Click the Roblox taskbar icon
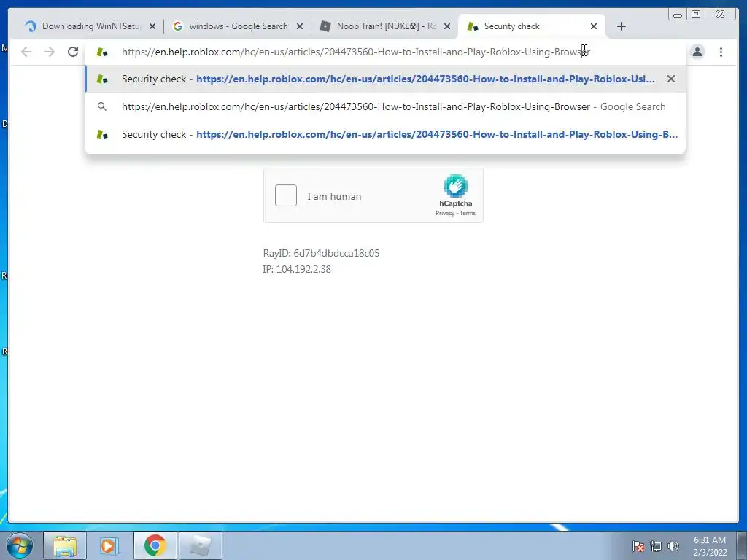 pyautogui.click(x=201, y=545)
